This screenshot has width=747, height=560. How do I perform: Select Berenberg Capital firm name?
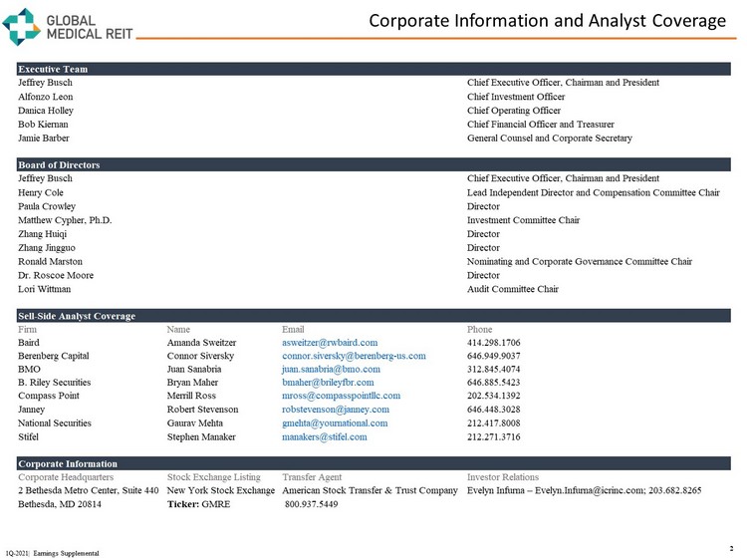pos(54,356)
